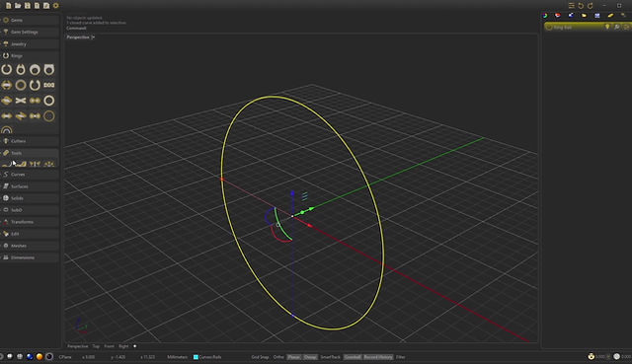The image size is (632, 364).
Task: Switch to the Front viewport tab
Action: click(110, 346)
